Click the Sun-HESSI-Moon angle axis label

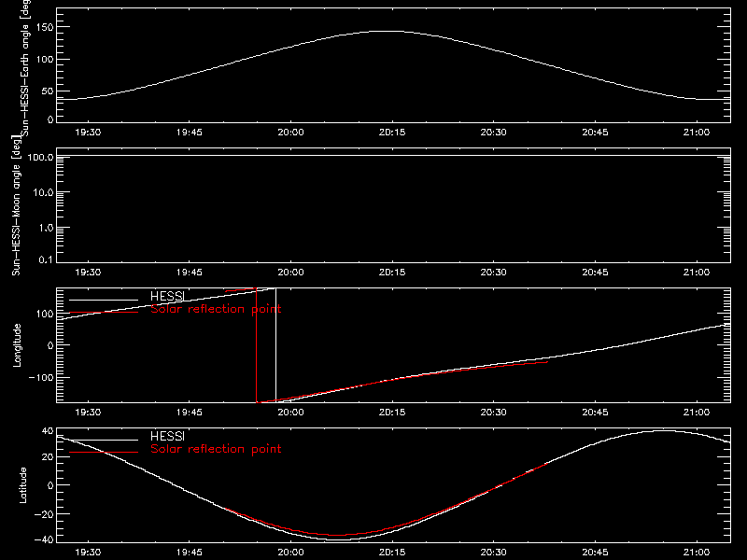tap(16, 205)
